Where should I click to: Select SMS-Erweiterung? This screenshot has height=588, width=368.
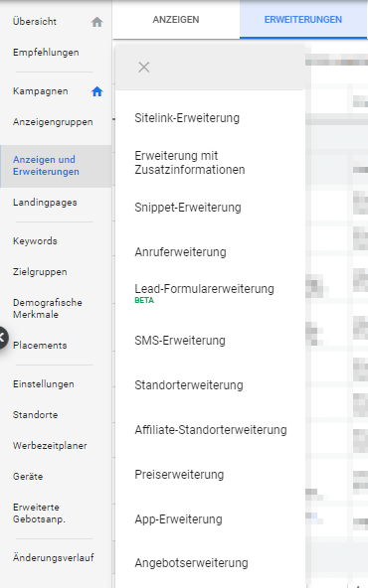(180, 341)
